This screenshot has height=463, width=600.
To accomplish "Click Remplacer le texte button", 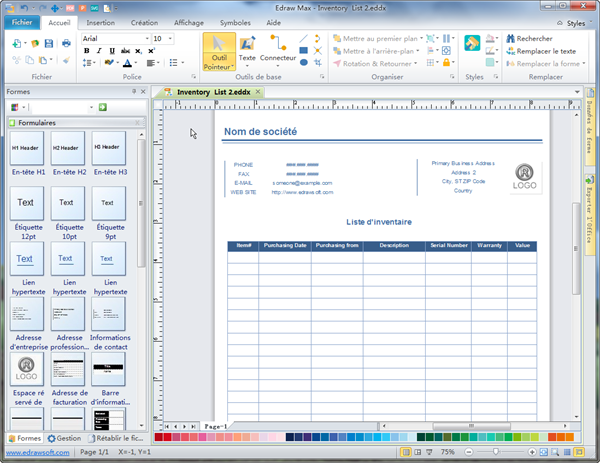I will click(539, 50).
